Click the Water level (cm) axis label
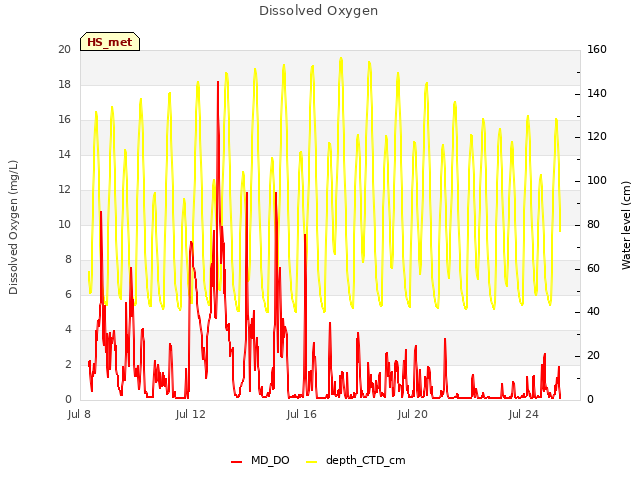This screenshot has width=640, height=480. pos(626,226)
